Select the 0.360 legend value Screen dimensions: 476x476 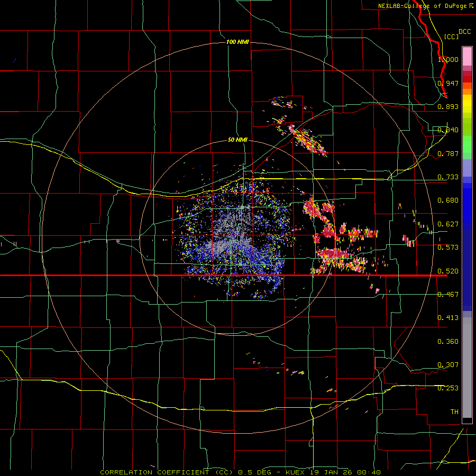tap(448, 342)
